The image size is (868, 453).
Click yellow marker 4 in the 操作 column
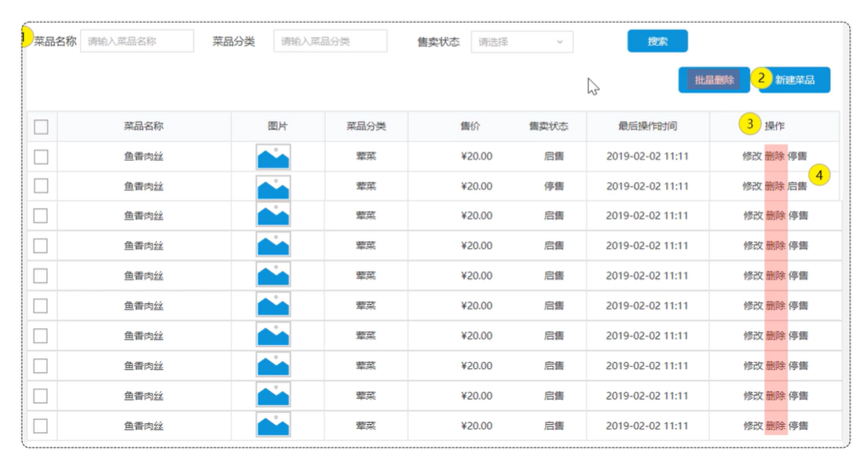pyautogui.click(x=820, y=175)
